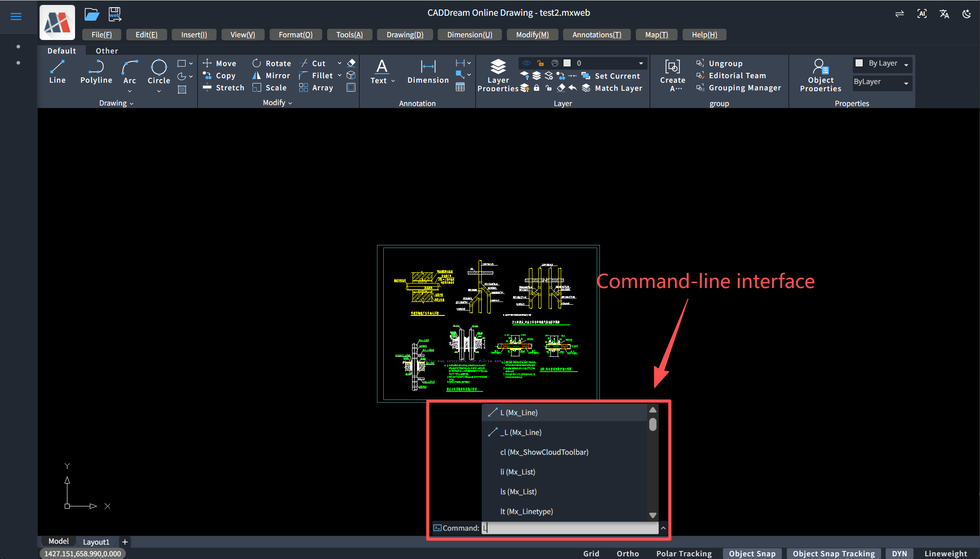Click the swap arrows icon in title bar
The image size is (980, 559).
point(900,14)
